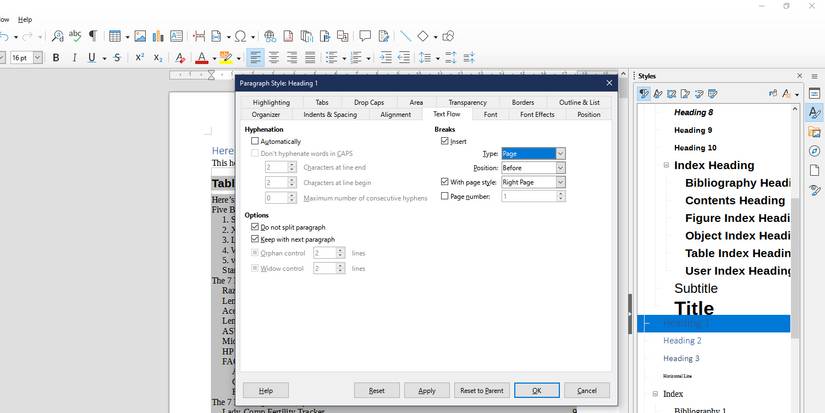The width and height of the screenshot is (825, 413).
Task: Switch to the Font tab
Action: [490, 114]
